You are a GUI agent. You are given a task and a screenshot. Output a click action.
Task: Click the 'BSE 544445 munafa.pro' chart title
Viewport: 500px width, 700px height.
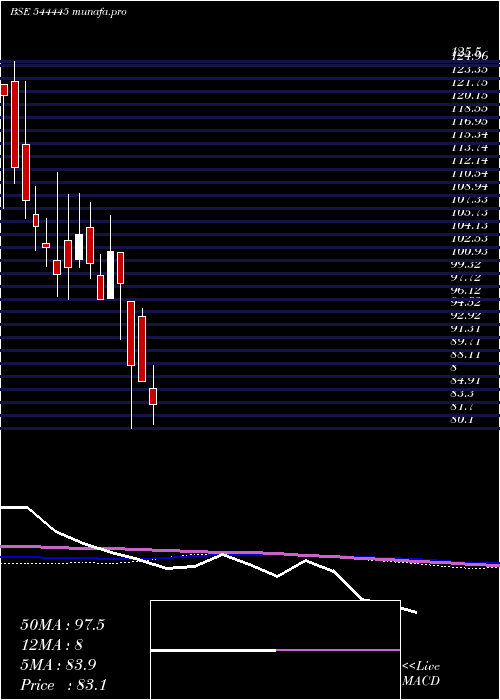coord(68,12)
